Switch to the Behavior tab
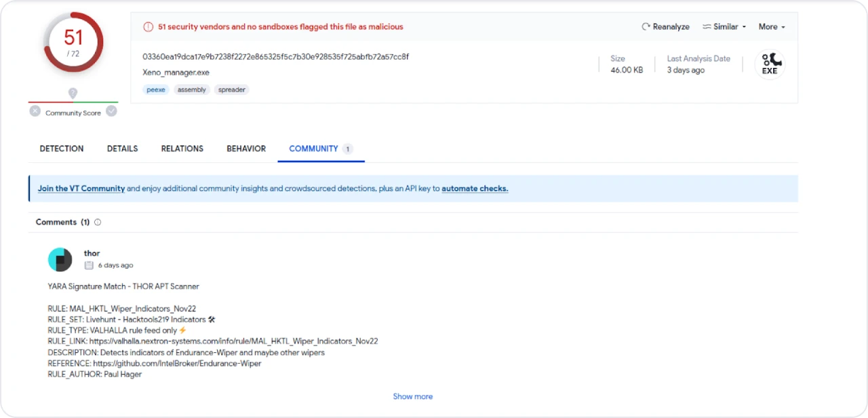Screen dimensions: 868x418 pos(246,149)
